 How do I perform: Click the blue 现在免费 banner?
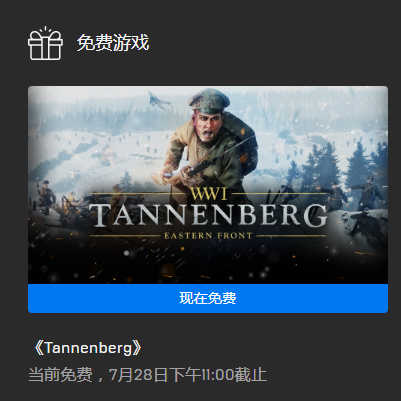point(208,298)
